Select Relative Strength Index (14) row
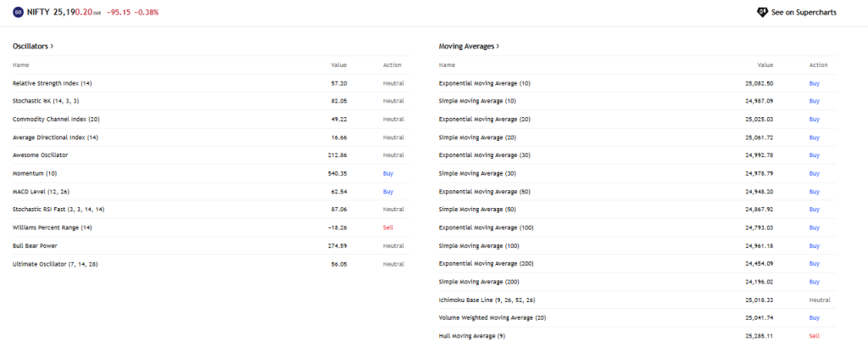 click(52, 83)
